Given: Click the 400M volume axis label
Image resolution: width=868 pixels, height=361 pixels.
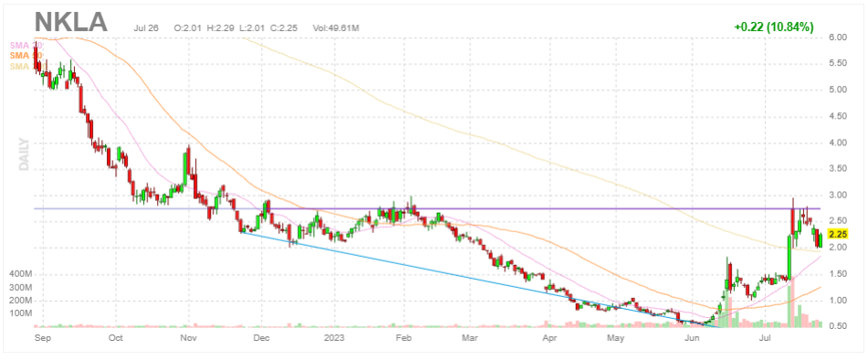Looking at the screenshot, I should (x=20, y=274).
